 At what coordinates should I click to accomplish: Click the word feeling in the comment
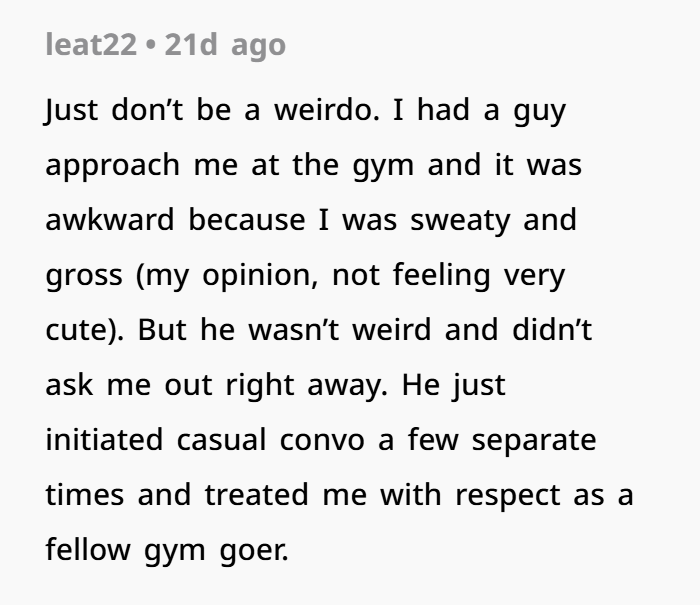442,275
